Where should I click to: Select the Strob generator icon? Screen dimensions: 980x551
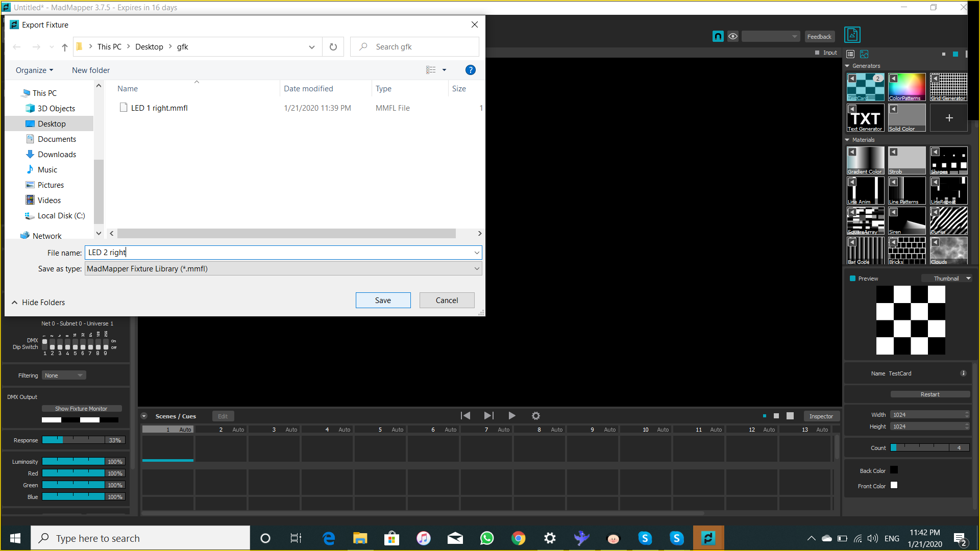908,160
